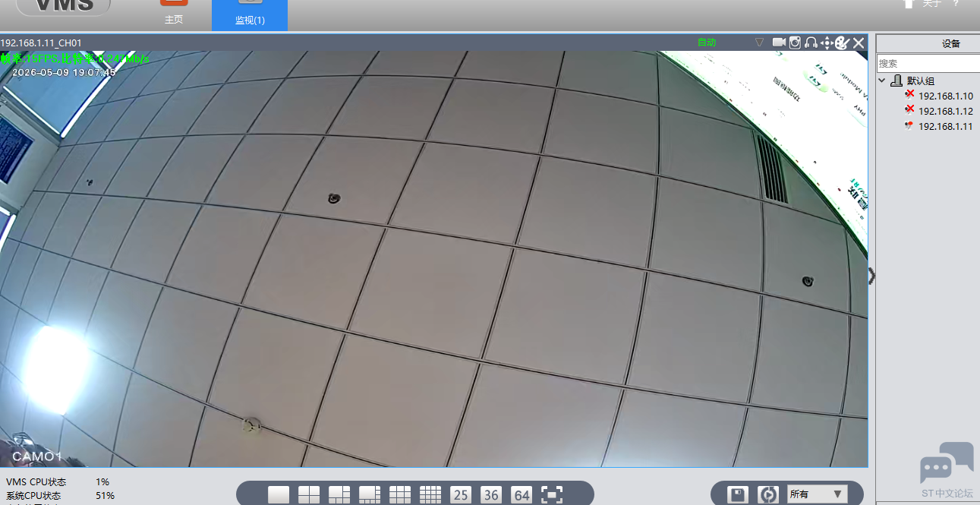Start the tour/cycle rotation icon
The height and width of the screenshot is (505, 980).
(x=768, y=494)
